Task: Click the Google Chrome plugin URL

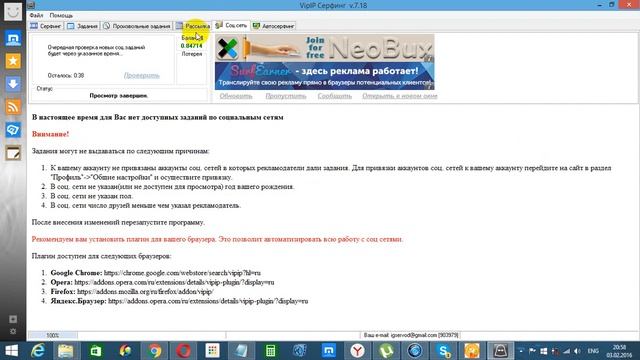Action: [182, 273]
